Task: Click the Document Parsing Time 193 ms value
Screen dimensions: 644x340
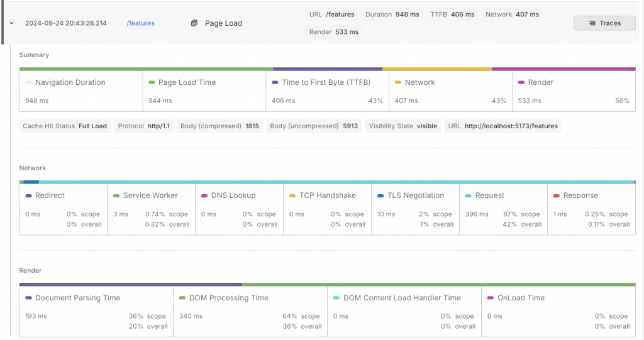Action: (36, 316)
